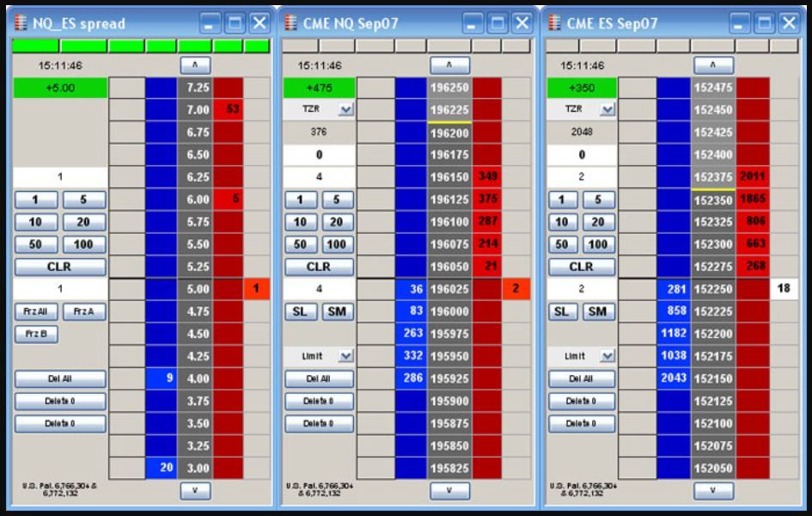This screenshot has width=812, height=516.
Task: Open the Limit order type dropdown in CME ES
Action: point(608,355)
